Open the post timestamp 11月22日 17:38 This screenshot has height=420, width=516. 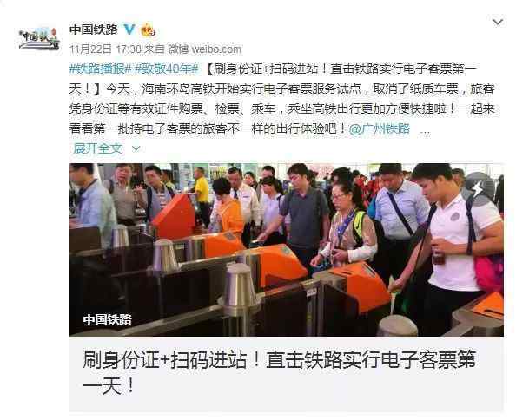coord(105,49)
